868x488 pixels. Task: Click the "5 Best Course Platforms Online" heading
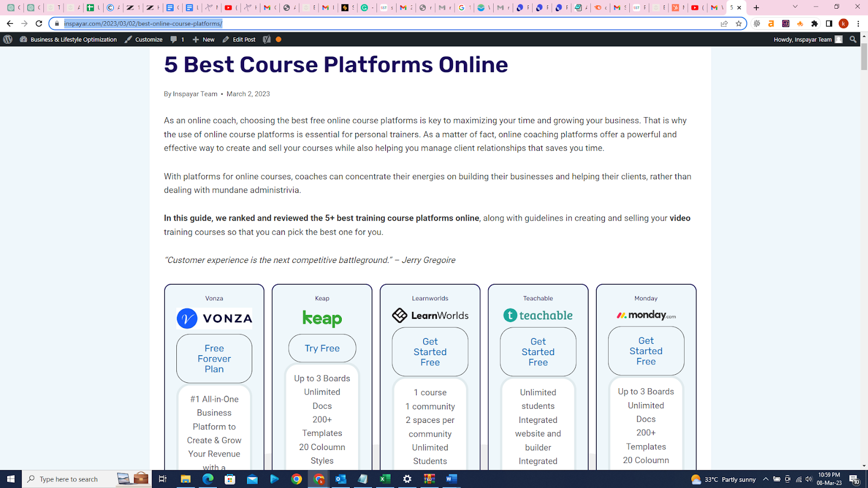[x=336, y=65]
